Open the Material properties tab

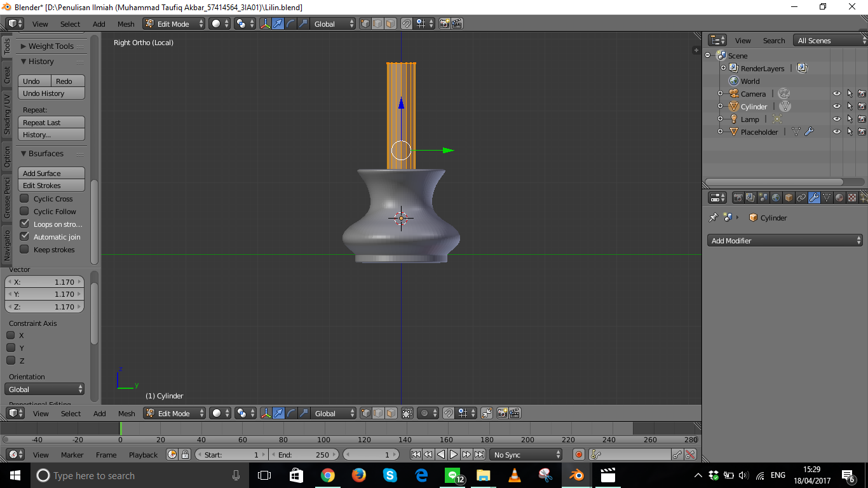click(839, 198)
